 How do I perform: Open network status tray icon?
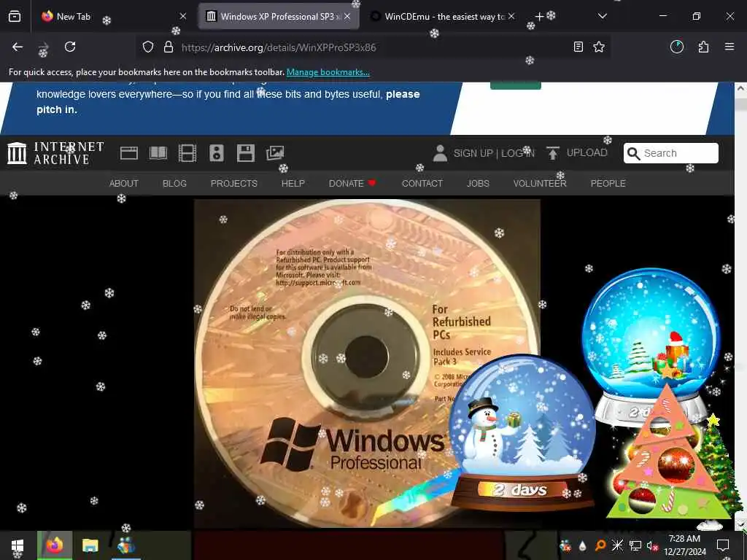[635, 545]
